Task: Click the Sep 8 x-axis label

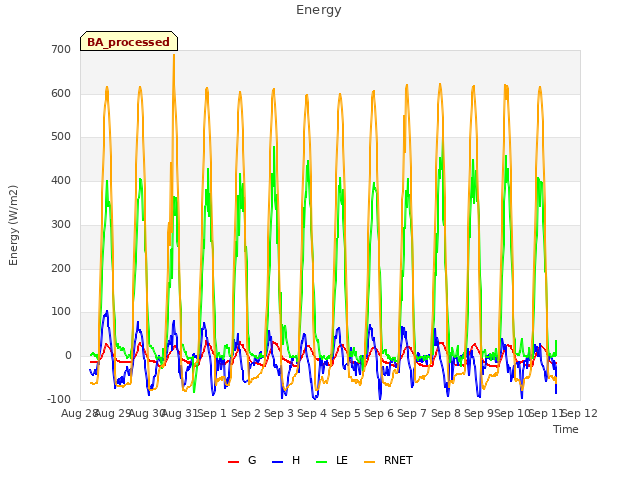Action: tap(446, 413)
